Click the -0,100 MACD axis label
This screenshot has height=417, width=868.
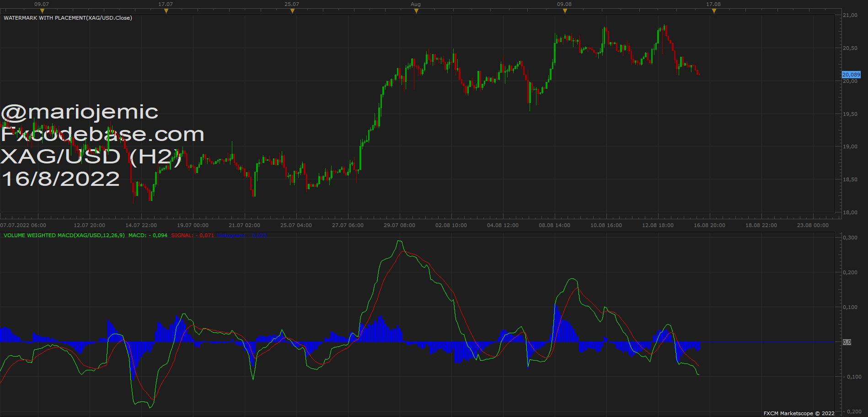852,377
